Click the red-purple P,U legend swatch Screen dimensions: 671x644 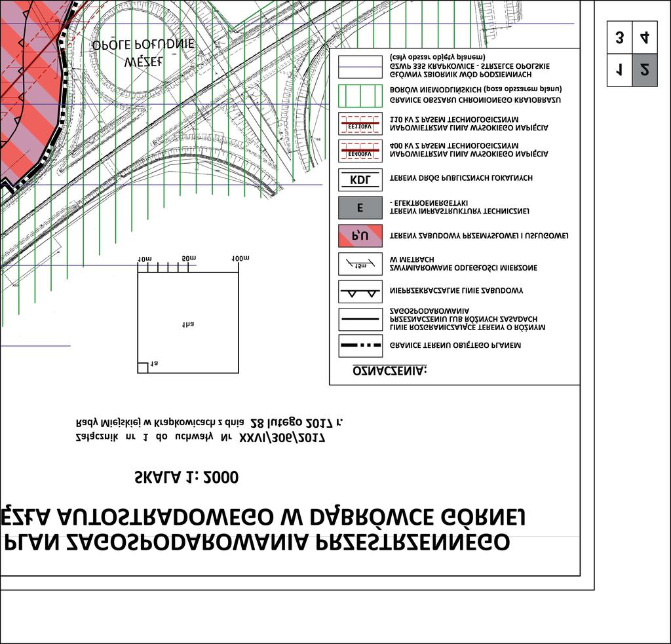pos(360,236)
